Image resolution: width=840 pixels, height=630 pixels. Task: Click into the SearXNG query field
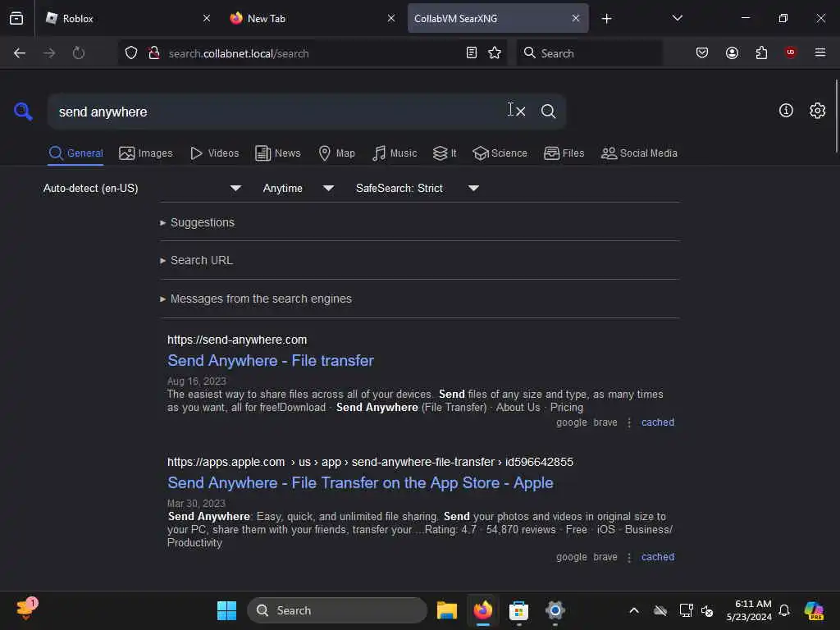click(x=279, y=112)
